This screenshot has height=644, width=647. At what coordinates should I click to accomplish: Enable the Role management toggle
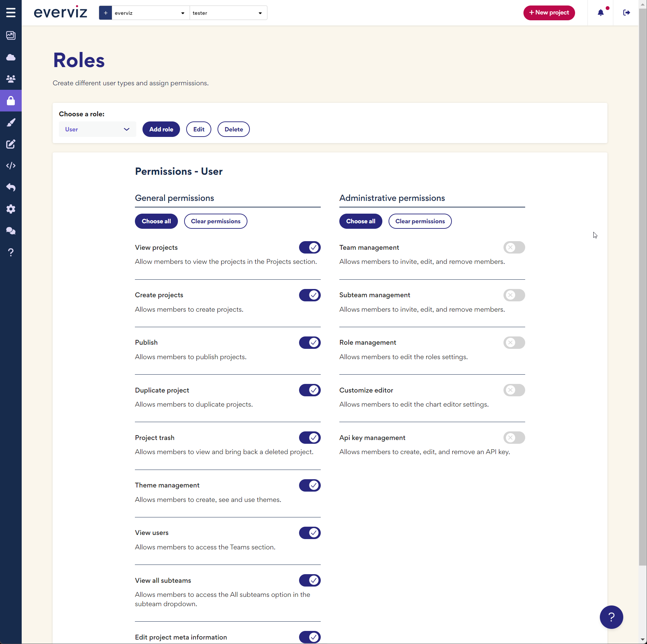click(514, 342)
